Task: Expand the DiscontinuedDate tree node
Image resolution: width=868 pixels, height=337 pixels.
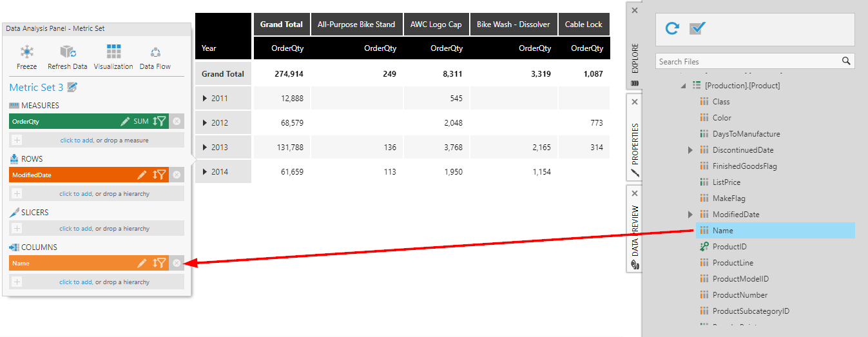Action: pos(690,150)
